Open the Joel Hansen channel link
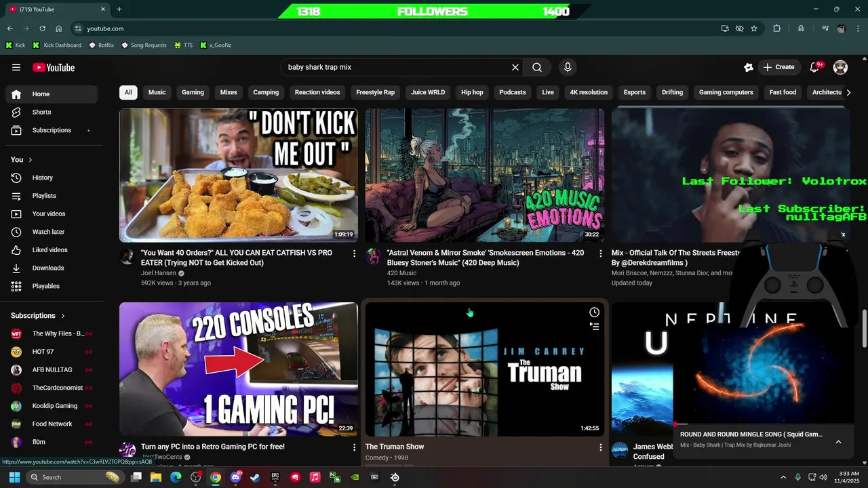868x488 pixels. pyautogui.click(x=159, y=273)
